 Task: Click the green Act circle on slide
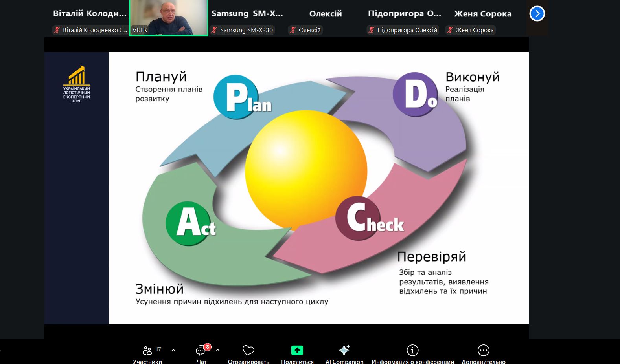click(188, 223)
